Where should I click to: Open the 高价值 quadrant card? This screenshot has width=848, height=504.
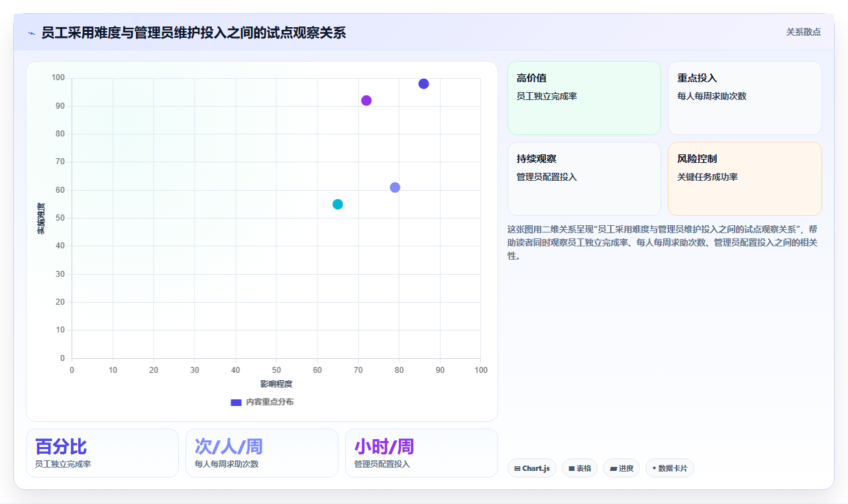pyautogui.click(x=584, y=98)
